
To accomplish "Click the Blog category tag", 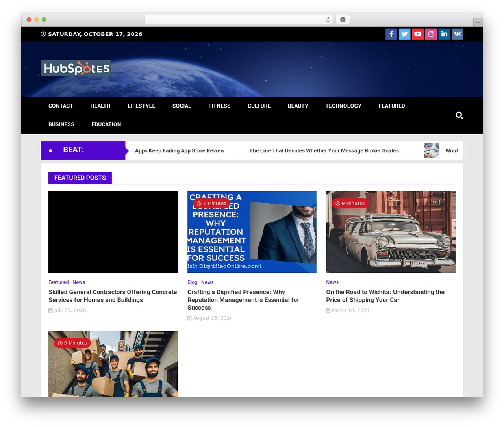I will (x=193, y=282).
